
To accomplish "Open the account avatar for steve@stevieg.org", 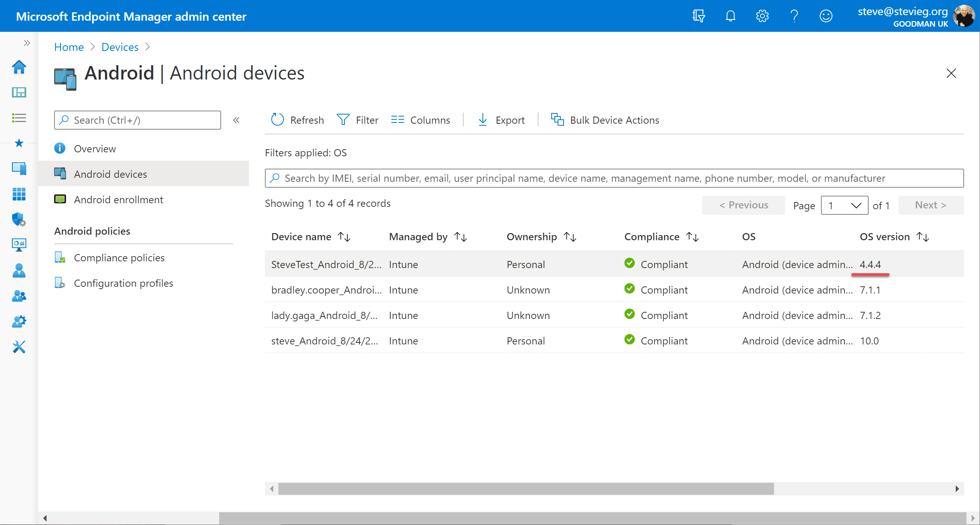I will [x=964, y=16].
